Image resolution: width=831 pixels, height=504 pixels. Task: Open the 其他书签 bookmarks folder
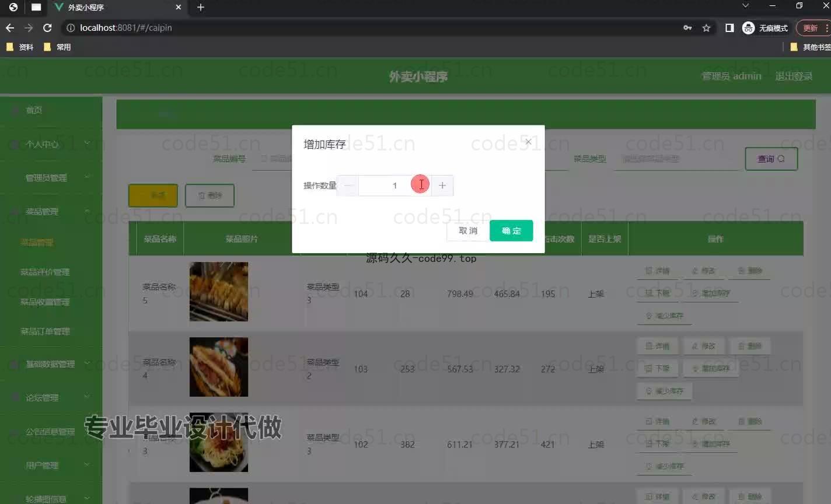pyautogui.click(x=810, y=47)
